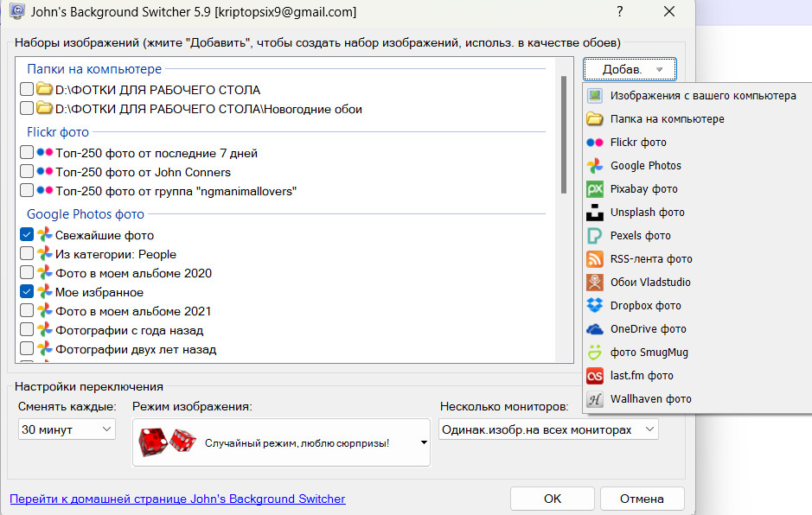
Task: Click the Папки на компьютере group header
Action: click(94, 69)
